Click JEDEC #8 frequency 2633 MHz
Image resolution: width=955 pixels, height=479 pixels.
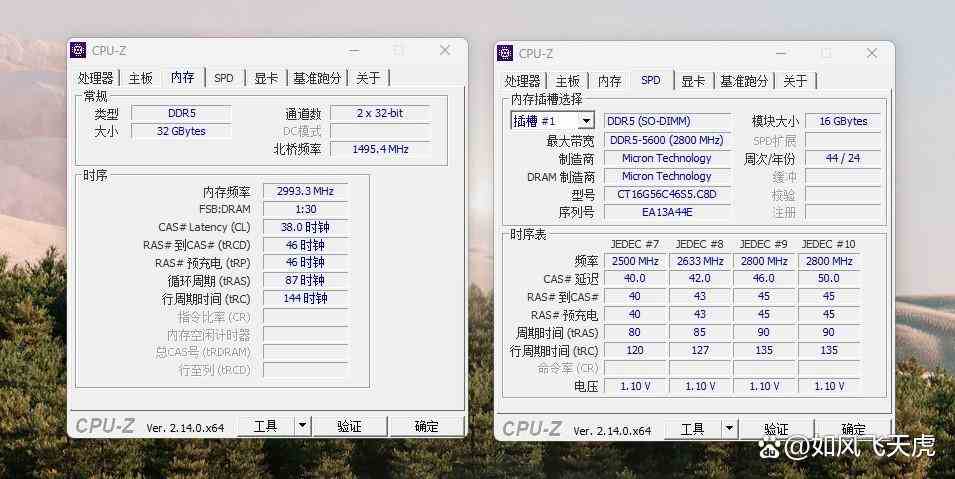(x=700, y=261)
